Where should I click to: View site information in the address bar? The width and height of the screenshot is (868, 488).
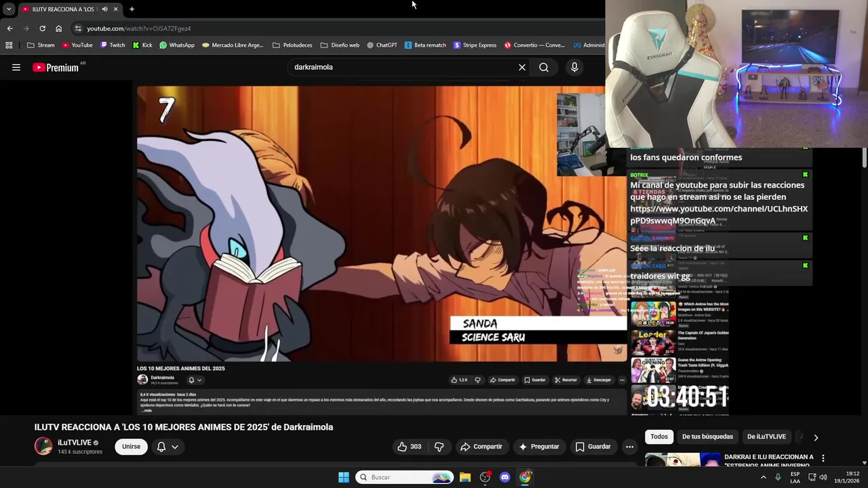point(78,28)
